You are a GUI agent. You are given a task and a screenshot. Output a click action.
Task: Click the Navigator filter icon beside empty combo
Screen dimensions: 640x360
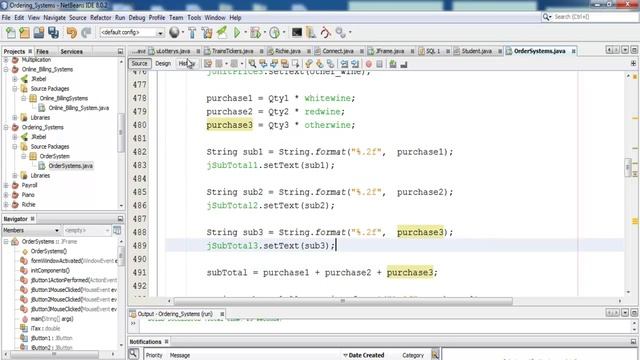[117, 231]
